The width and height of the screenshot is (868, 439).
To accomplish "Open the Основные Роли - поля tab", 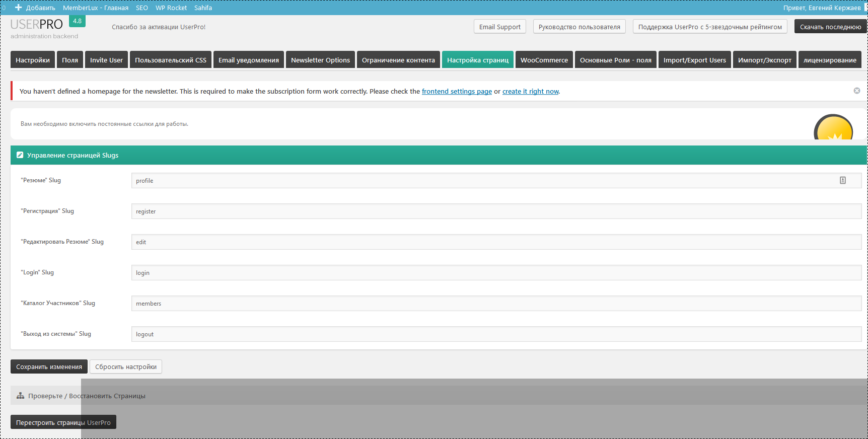I will click(x=616, y=59).
